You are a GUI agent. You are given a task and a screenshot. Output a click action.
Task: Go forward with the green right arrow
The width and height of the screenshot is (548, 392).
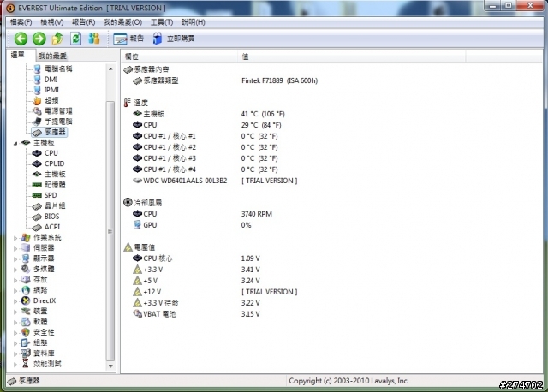point(39,39)
